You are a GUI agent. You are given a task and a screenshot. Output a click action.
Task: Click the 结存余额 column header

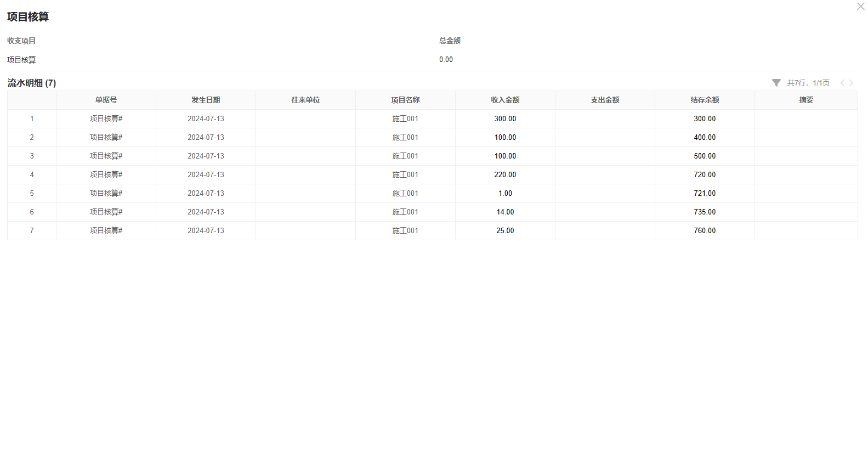[x=705, y=100]
